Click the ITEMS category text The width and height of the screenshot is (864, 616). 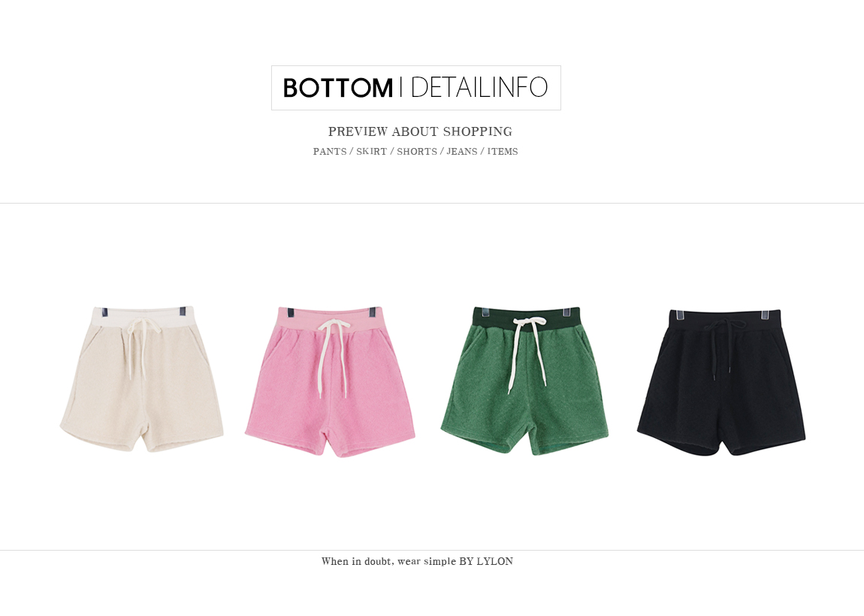pos(503,152)
